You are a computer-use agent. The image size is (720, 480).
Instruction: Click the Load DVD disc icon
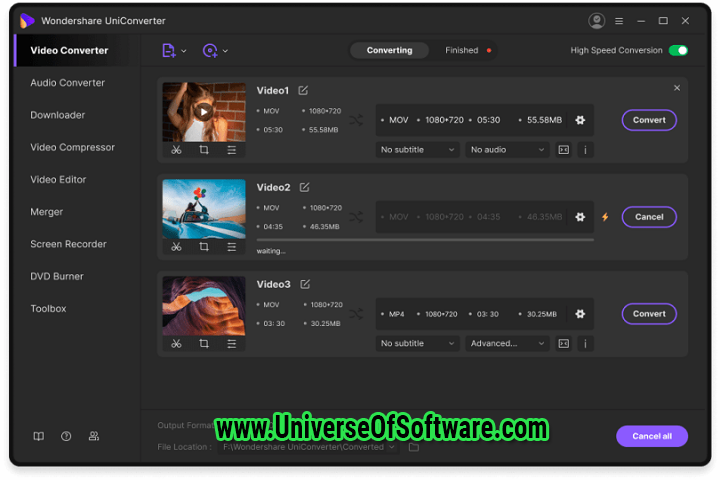[x=210, y=51]
